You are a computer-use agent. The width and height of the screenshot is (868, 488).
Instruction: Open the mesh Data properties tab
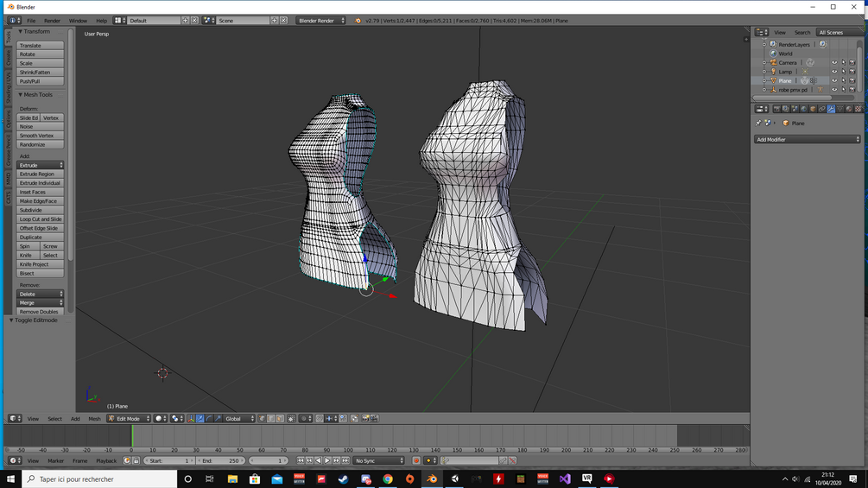click(839, 109)
